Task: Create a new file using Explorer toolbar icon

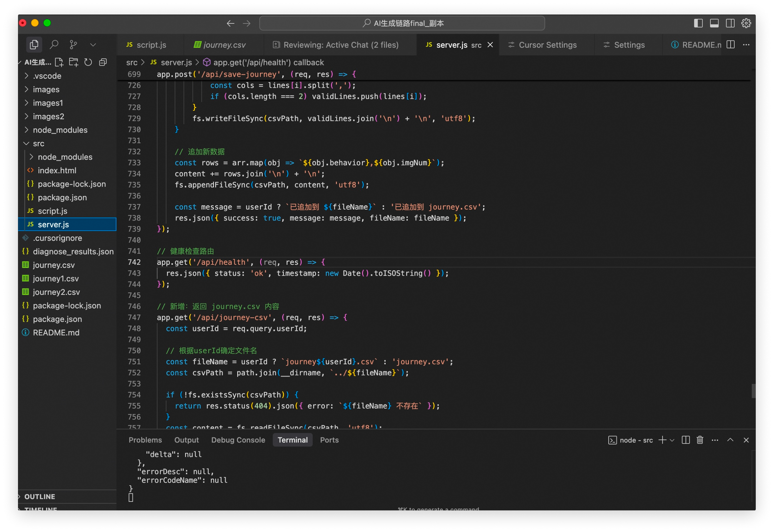Action: click(59, 62)
